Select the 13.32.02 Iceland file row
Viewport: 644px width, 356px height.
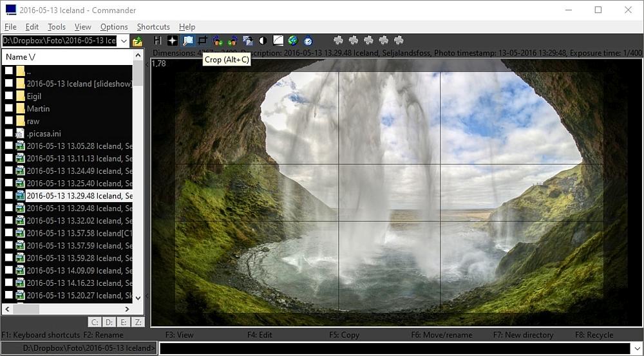pyautogui.click(x=68, y=221)
